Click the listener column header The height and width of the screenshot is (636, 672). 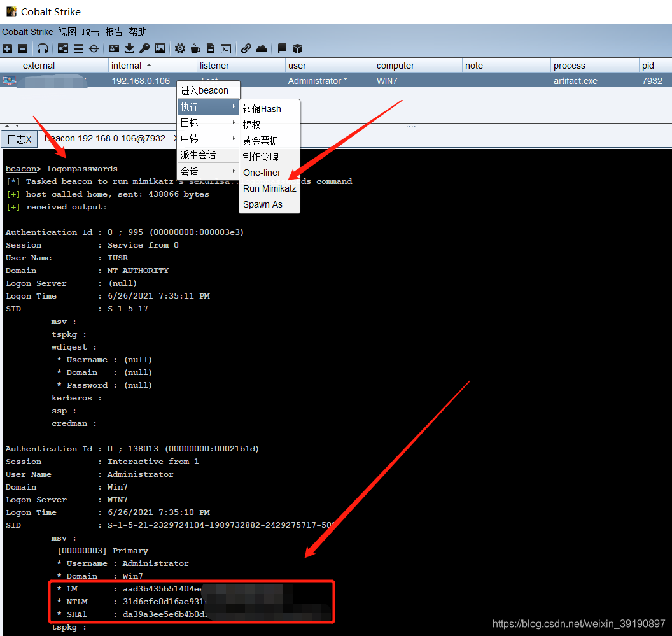[x=241, y=66]
